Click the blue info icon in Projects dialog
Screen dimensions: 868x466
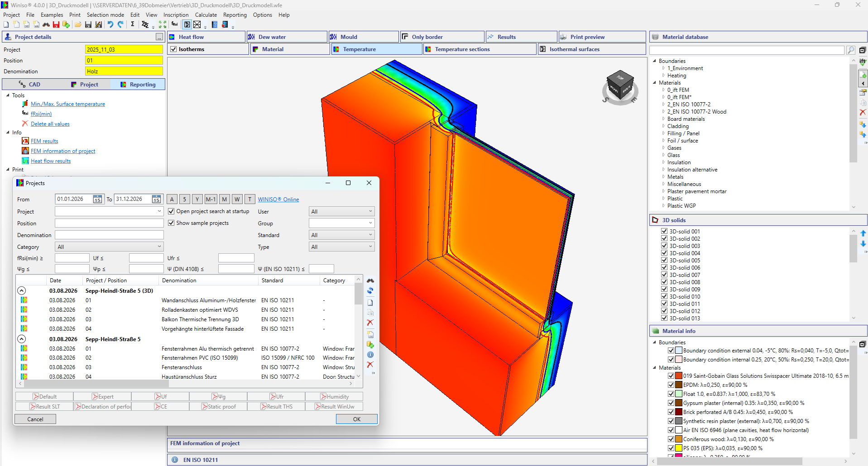(370, 355)
